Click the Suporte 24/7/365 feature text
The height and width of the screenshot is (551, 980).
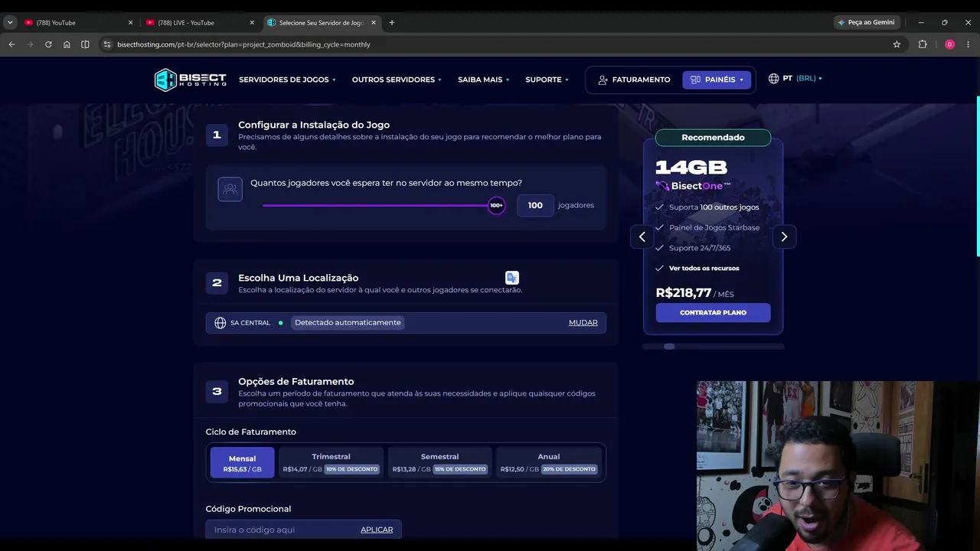pyautogui.click(x=700, y=248)
